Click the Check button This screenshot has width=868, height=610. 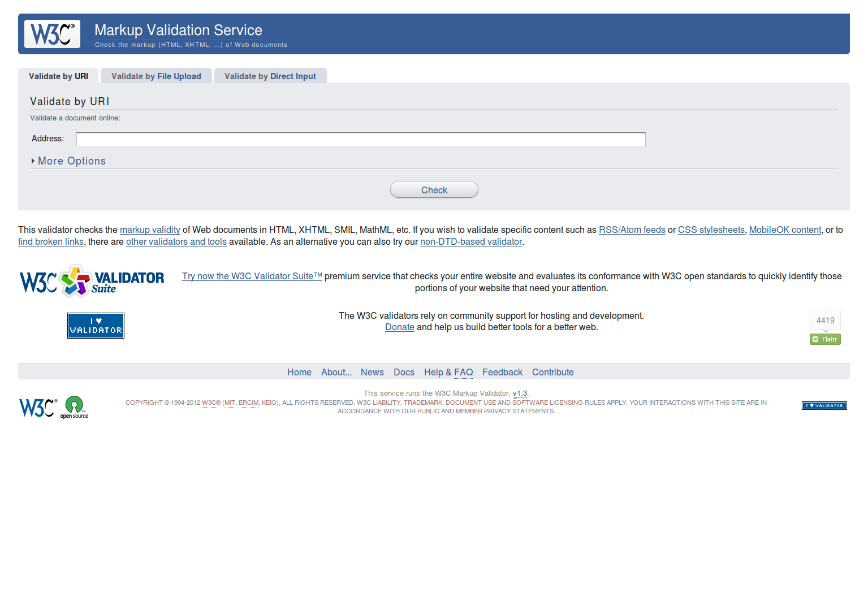tap(434, 190)
